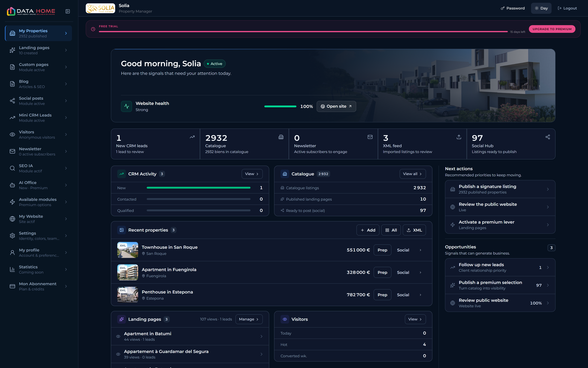The image size is (588, 368).
Task: Toggle Day mode theme button
Action: pyautogui.click(x=541, y=8)
